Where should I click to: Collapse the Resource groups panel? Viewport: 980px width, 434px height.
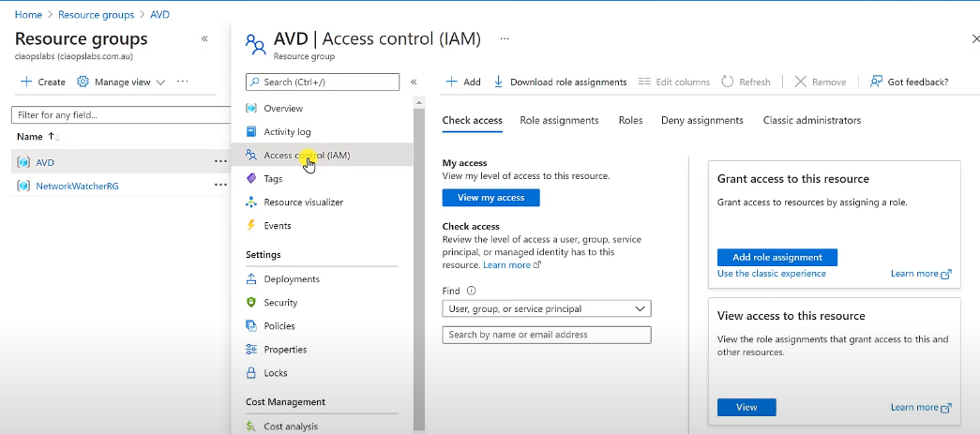tap(204, 38)
